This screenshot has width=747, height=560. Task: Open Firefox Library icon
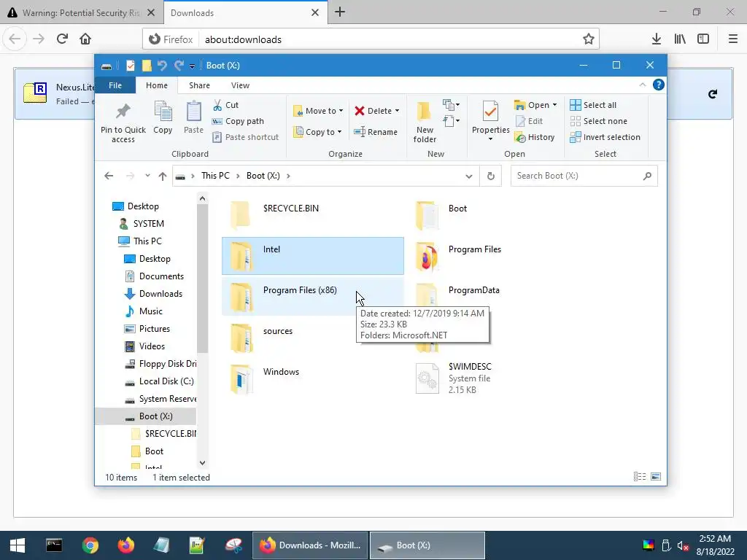(x=680, y=39)
